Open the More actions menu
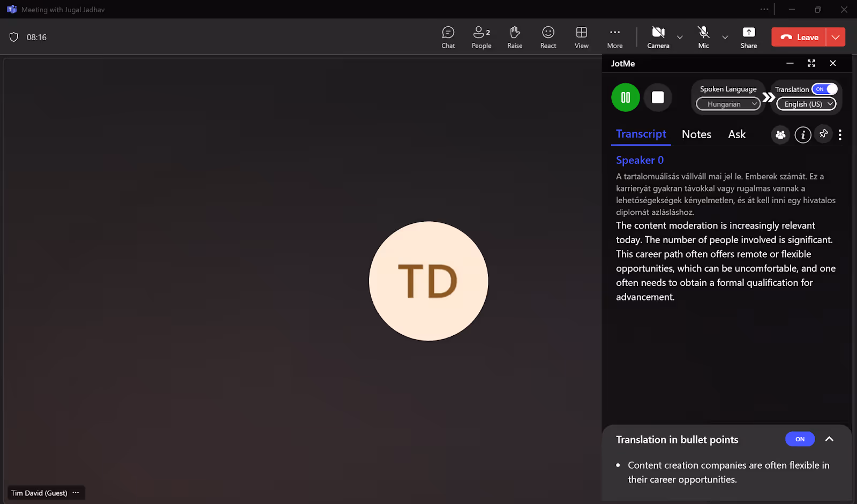The image size is (857, 504). [x=615, y=37]
